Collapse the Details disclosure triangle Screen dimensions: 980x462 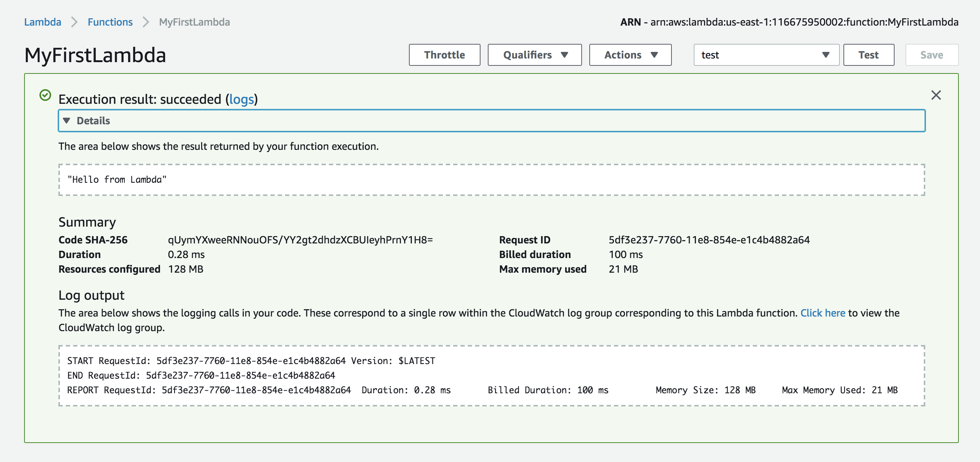(66, 121)
